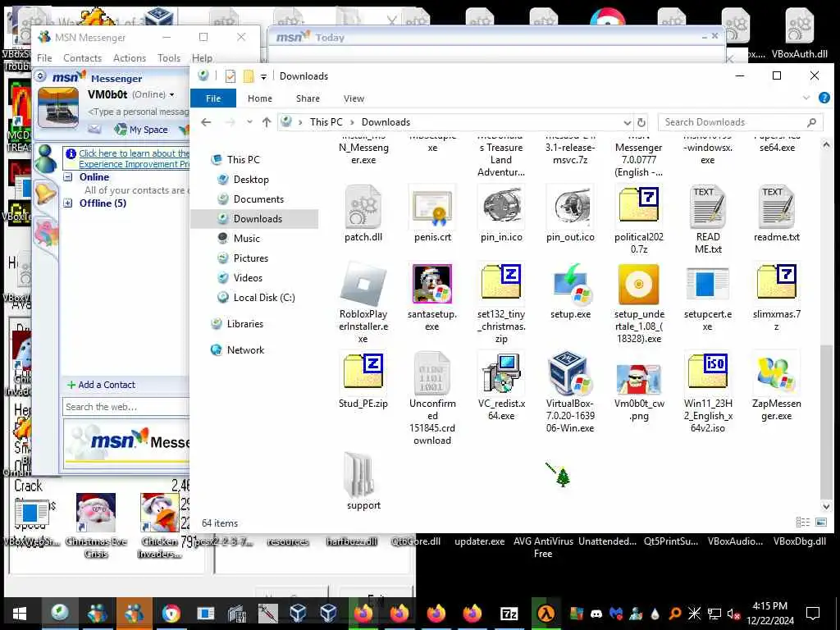Switch to large icons view layout
840x630 pixels.
pyautogui.click(x=820, y=523)
